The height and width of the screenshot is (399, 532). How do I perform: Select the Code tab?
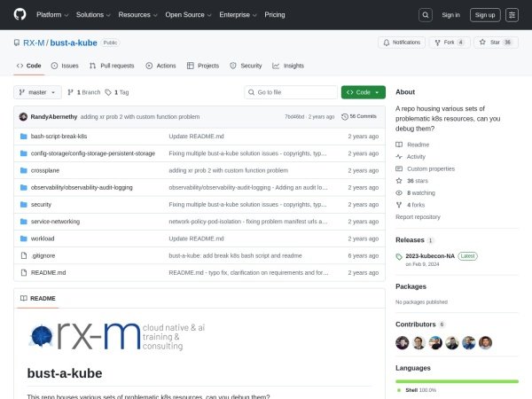coord(29,66)
